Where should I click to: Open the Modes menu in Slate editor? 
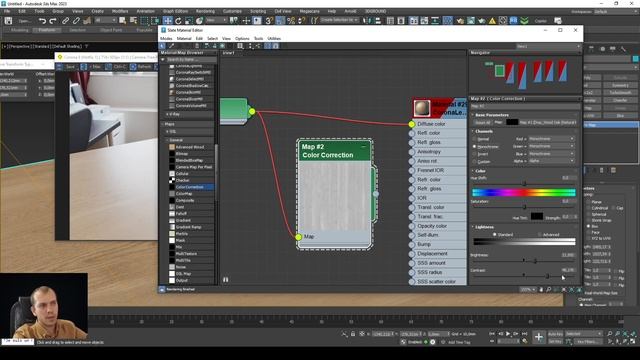pyautogui.click(x=166, y=38)
